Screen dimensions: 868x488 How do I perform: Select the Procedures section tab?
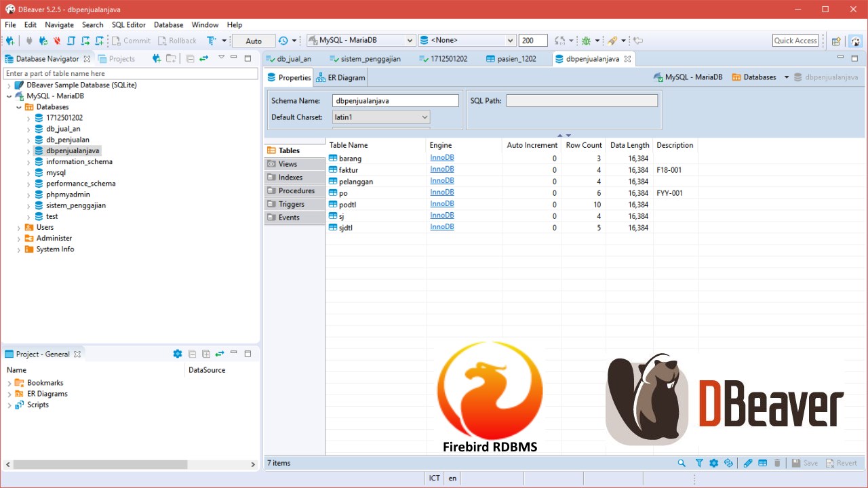click(294, 190)
